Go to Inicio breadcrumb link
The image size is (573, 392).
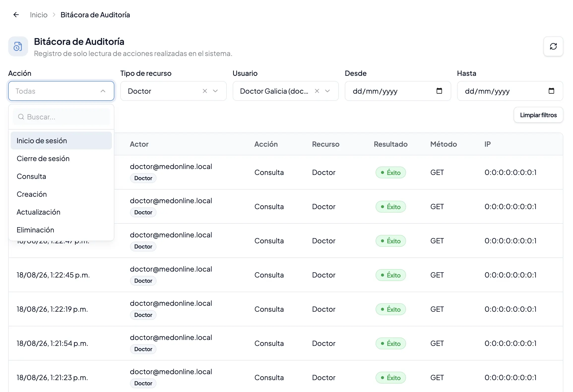pos(39,15)
